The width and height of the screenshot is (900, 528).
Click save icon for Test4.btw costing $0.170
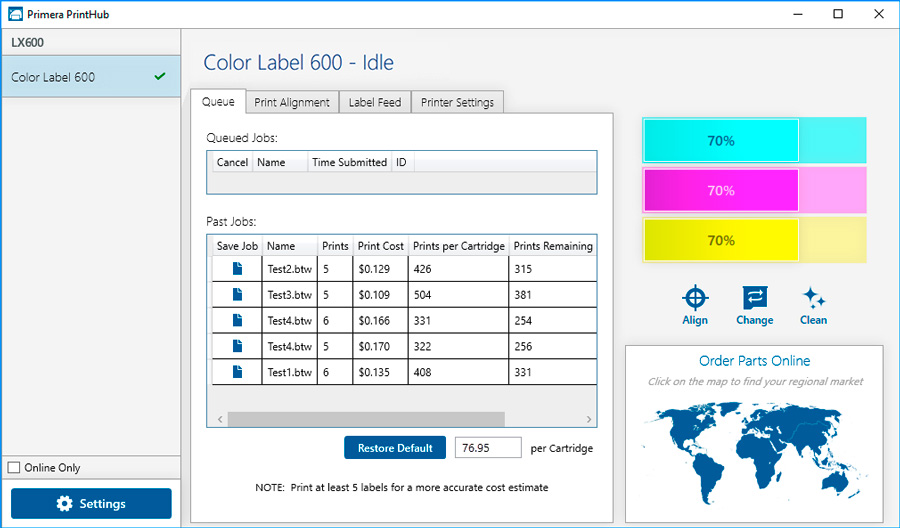click(237, 346)
